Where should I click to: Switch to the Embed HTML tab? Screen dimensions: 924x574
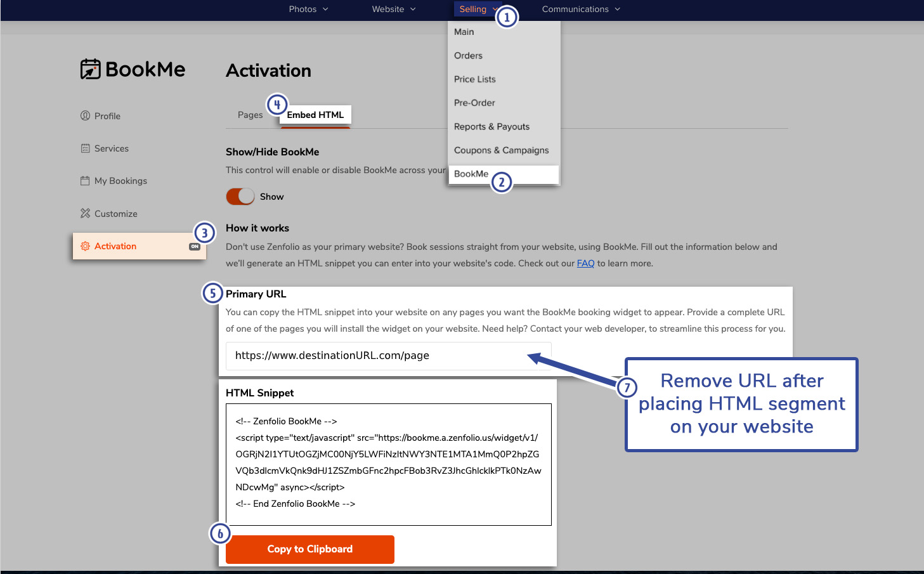tap(315, 115)
